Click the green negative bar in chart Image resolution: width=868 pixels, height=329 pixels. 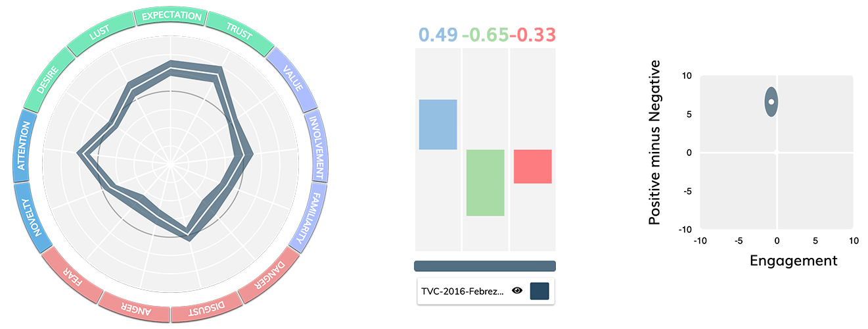point(485,182)
